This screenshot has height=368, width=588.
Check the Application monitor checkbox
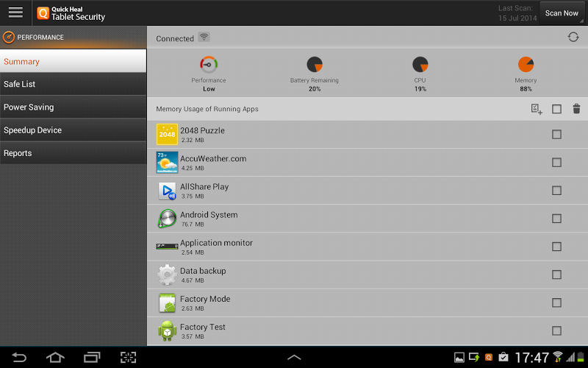[x=556, y=247]
